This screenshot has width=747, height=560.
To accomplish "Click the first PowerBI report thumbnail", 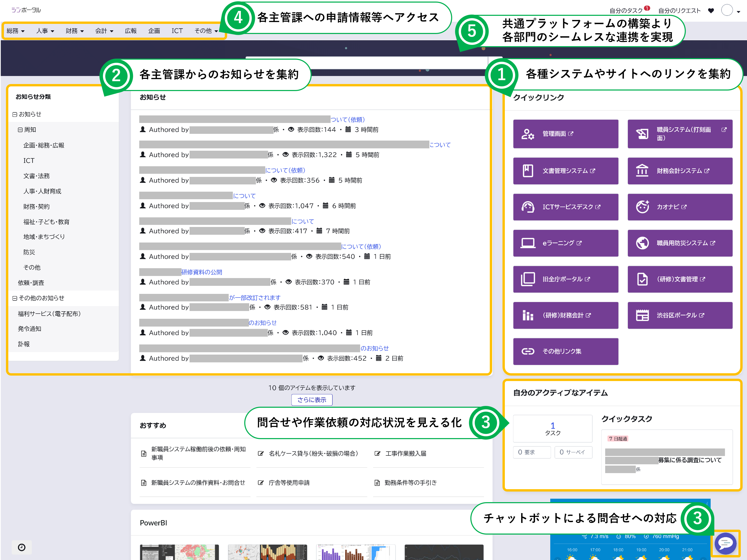I will click(x=179, y=552).
